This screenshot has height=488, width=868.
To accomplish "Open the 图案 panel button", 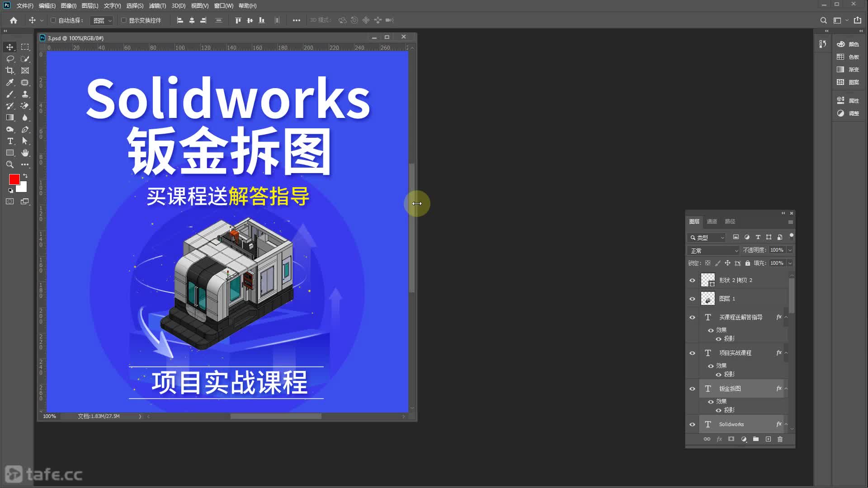I will [848, 82].
